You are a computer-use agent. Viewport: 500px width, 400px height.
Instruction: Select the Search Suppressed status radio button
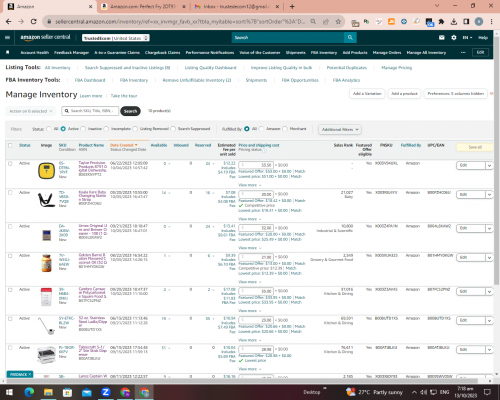[173, 129]
